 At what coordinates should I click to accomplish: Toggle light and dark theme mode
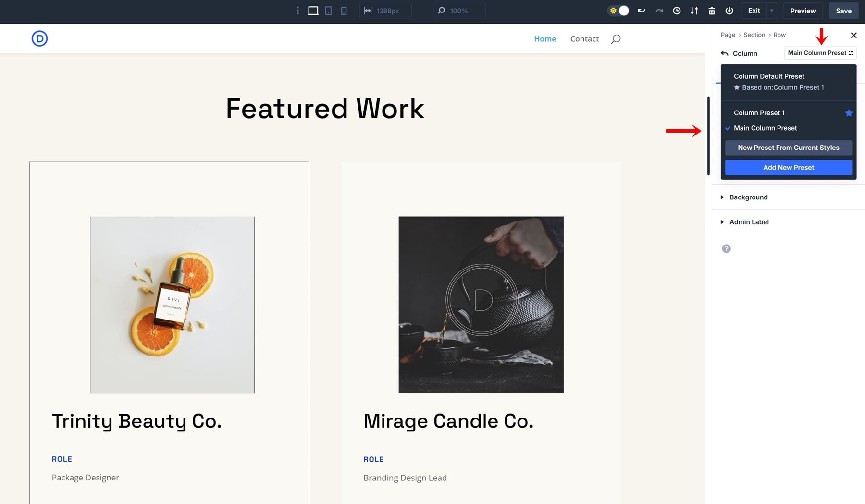point(618,11)
